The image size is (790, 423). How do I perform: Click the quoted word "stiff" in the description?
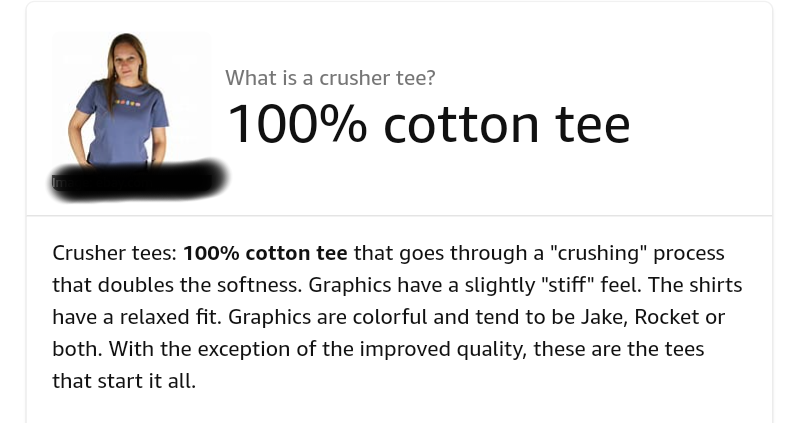pos(562,285)
